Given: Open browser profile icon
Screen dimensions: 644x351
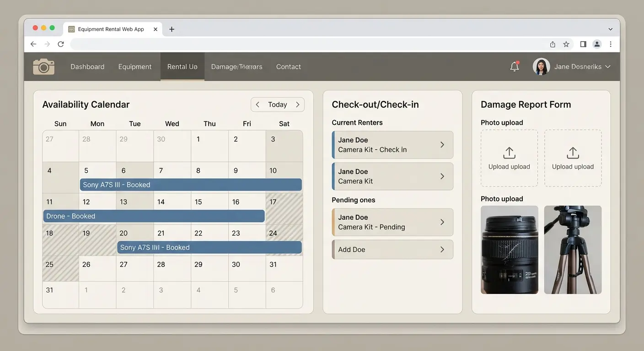Looking at the screenshot, I should click(597, 44).
